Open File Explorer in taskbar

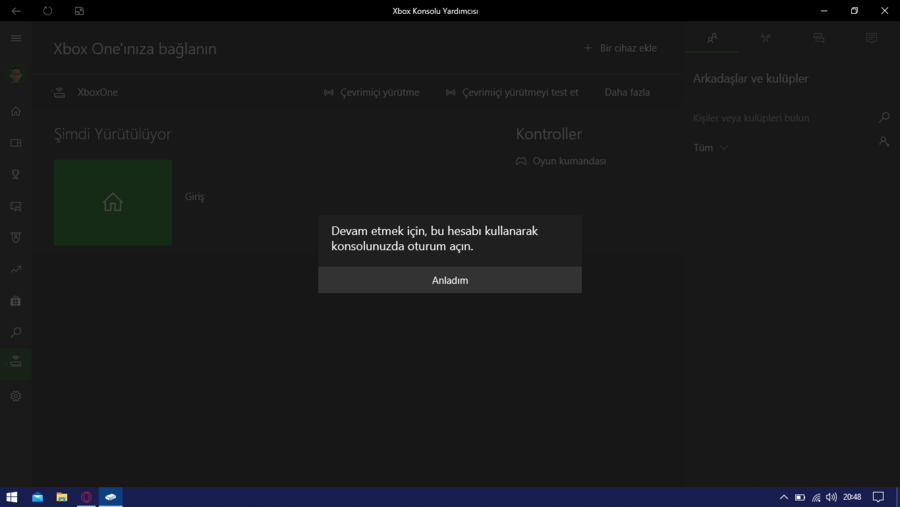[61, 497]
